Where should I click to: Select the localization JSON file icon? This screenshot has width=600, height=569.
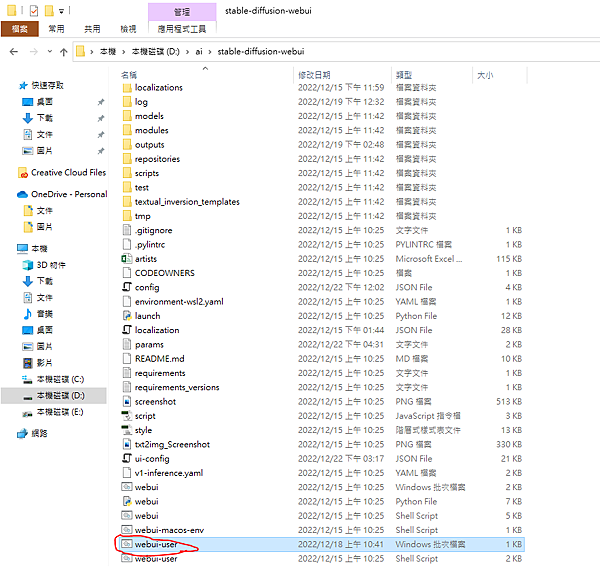coord(127,330)
